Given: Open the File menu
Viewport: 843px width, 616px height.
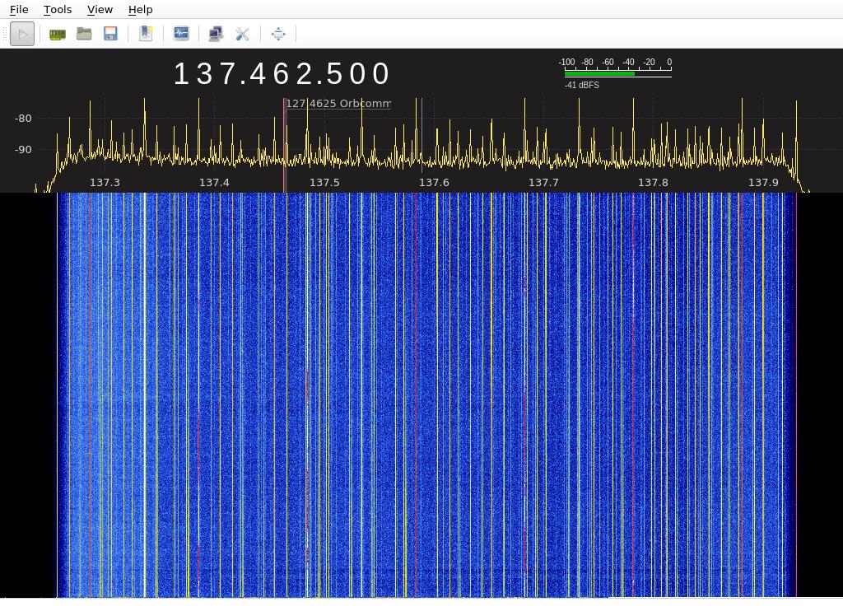Looking at the screenshot, I should coord(18,9).
